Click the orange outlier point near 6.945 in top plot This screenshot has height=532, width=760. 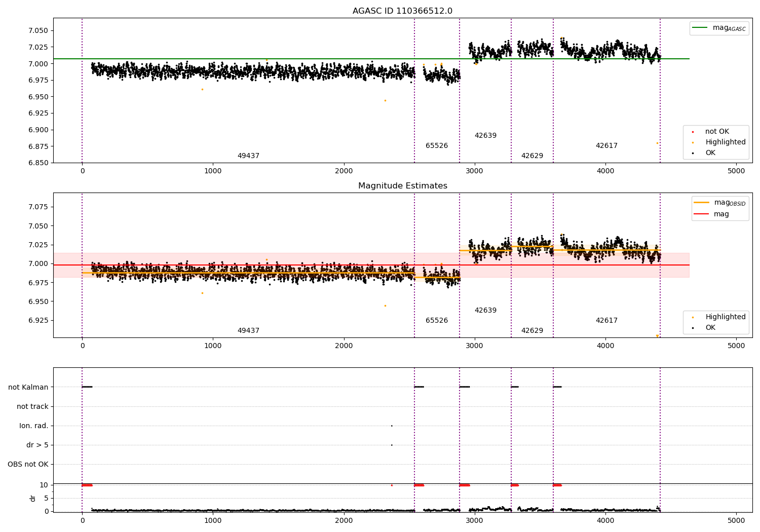pos(385,100)
